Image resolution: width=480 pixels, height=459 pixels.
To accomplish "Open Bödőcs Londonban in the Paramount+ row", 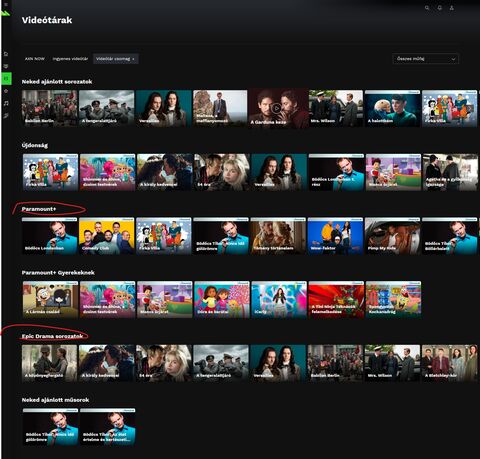I will coord(49,236).
